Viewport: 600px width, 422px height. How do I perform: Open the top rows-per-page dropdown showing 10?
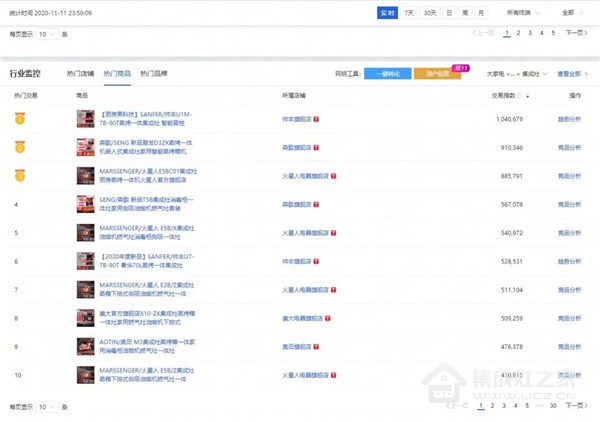pyautogui.click(x=47, y=34)
